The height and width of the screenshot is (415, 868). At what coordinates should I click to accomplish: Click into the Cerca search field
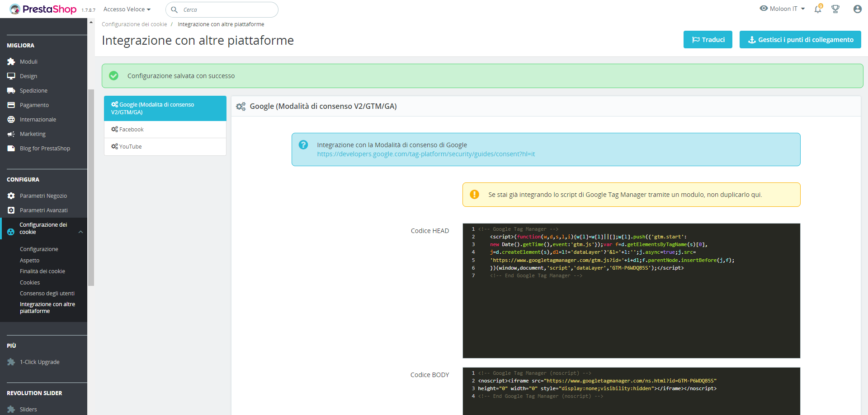tap(226, 10)
